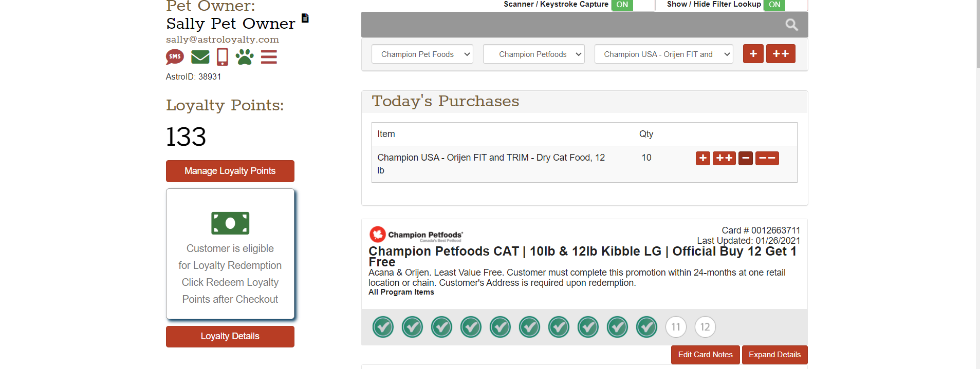Click the tenth green checkmark punch
Screen dimensions: 980x369
tap(646, 327)
